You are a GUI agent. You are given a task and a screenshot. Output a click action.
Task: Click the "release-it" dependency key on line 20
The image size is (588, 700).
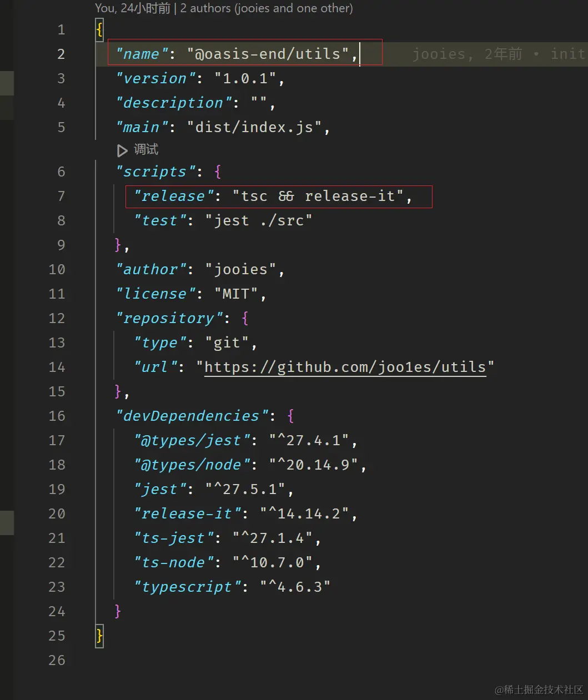[187, 513]
